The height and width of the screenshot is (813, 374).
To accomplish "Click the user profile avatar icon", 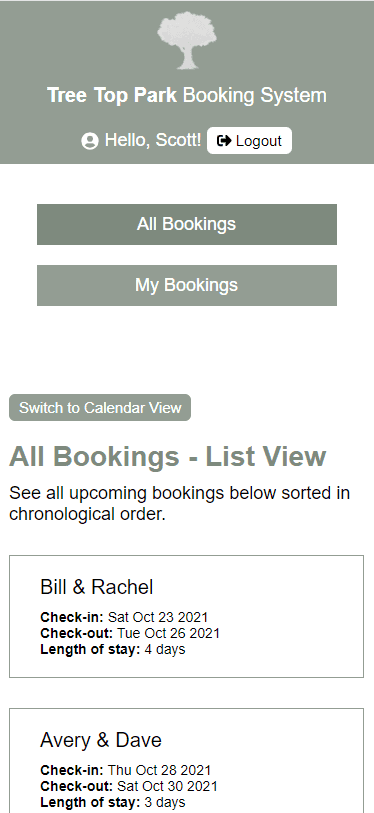I will (90, 141).
